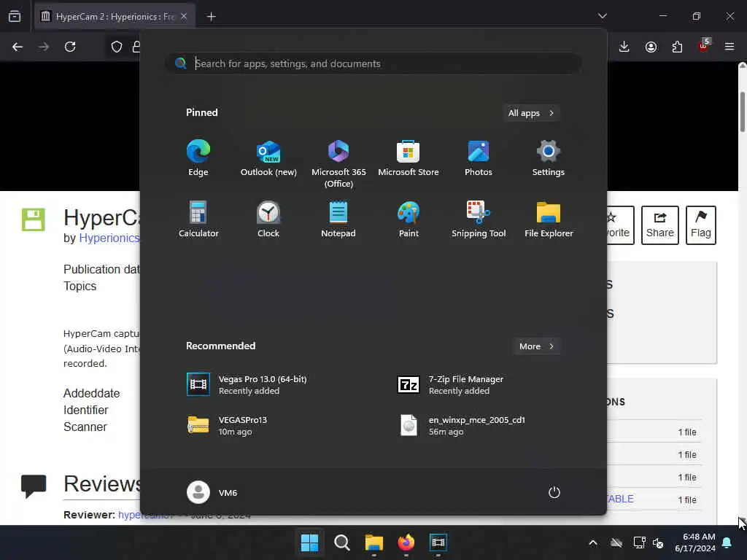Click uBlock extension icon in Firefox toolbar
Screen dimensions: 747x560
pyautogui.click(x=704, y=46)
